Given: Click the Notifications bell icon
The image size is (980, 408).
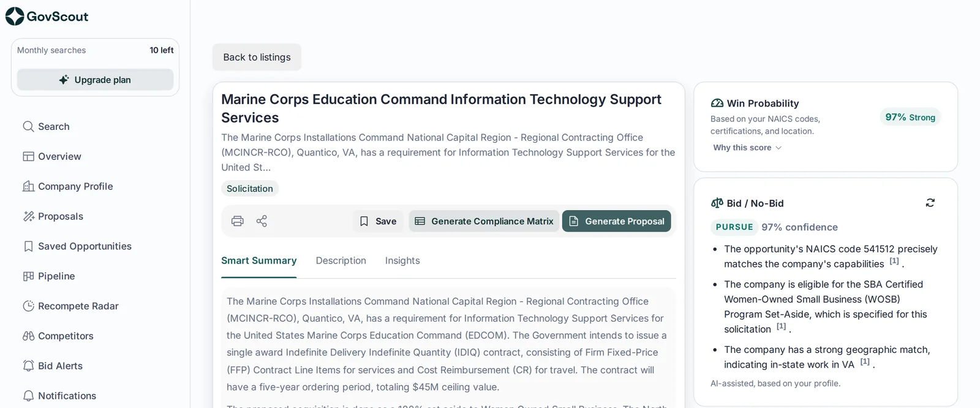Looking at the screenshot, I should point(28,396).
